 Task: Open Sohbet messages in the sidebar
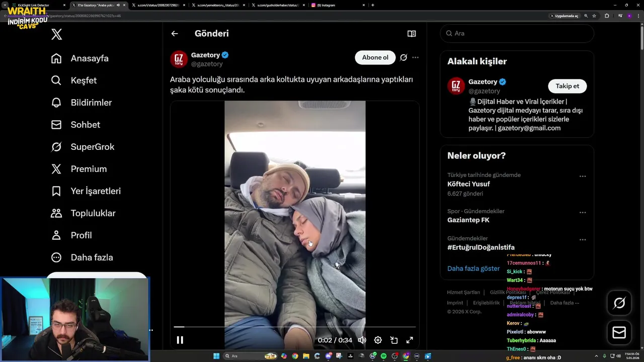(75, 125)
